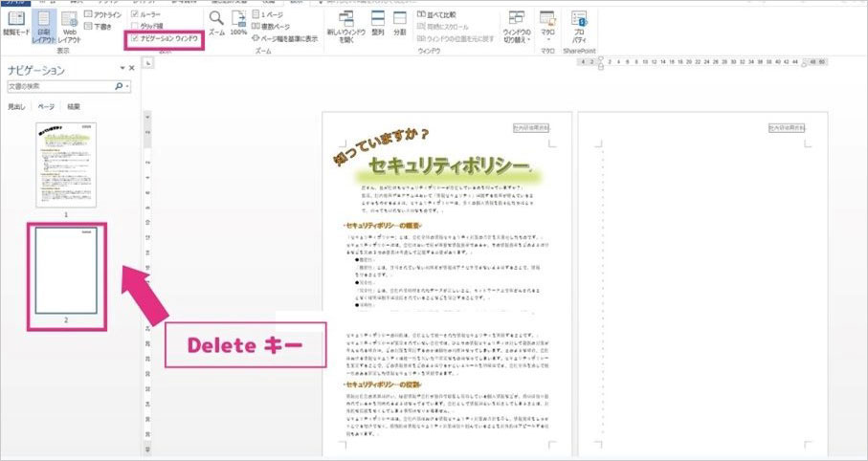The image size is (868, 461).
Task: Click the header box on page 1
Action: point(531,128)
